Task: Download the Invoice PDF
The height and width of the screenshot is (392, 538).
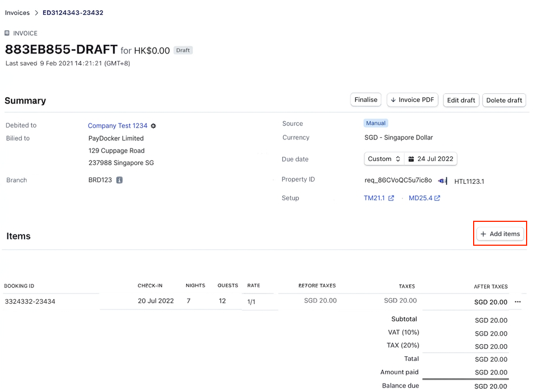Action: 412,100
